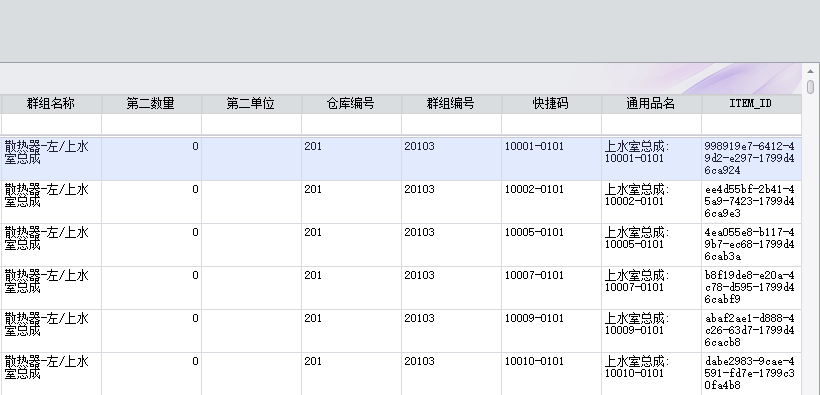The height and width of the screenshot is (395, 820).
Task: Select cell 上水室总成: 10005-0101
Action: coord(651,245)
